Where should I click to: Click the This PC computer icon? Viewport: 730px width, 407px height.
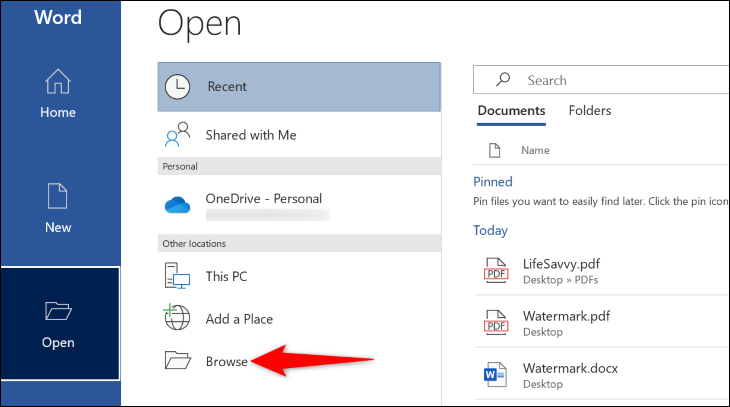click(x=177, y=276)
